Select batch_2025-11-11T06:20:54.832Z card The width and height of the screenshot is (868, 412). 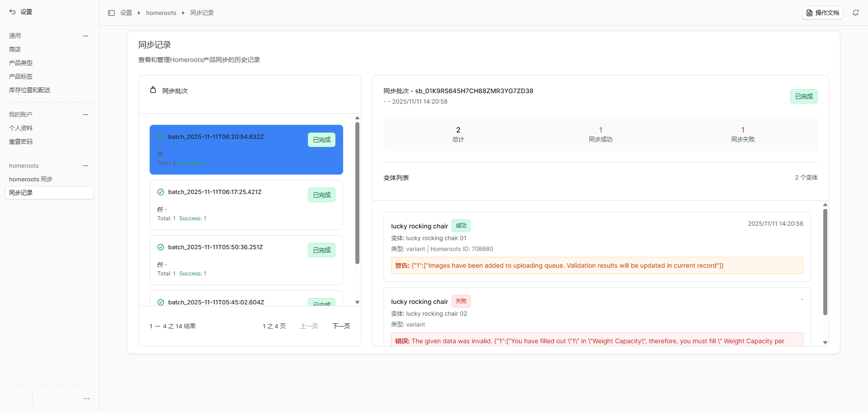coord(246,149)
